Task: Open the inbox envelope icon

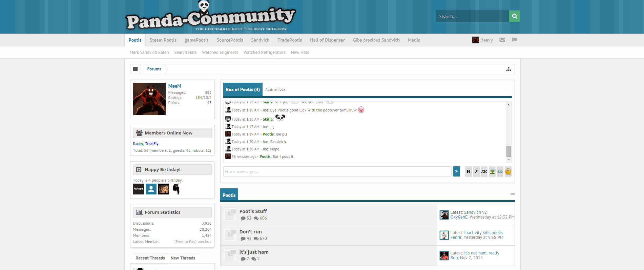Action: coord(502,40)
